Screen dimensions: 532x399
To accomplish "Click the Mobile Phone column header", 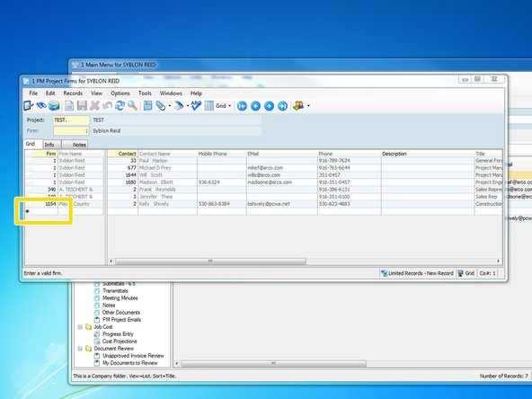I will click(222, 154).
